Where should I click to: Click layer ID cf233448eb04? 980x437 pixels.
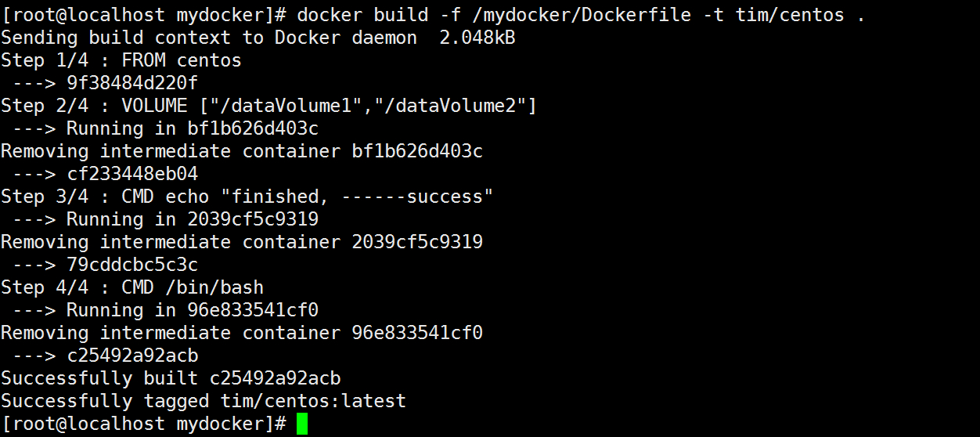[132, 174]
